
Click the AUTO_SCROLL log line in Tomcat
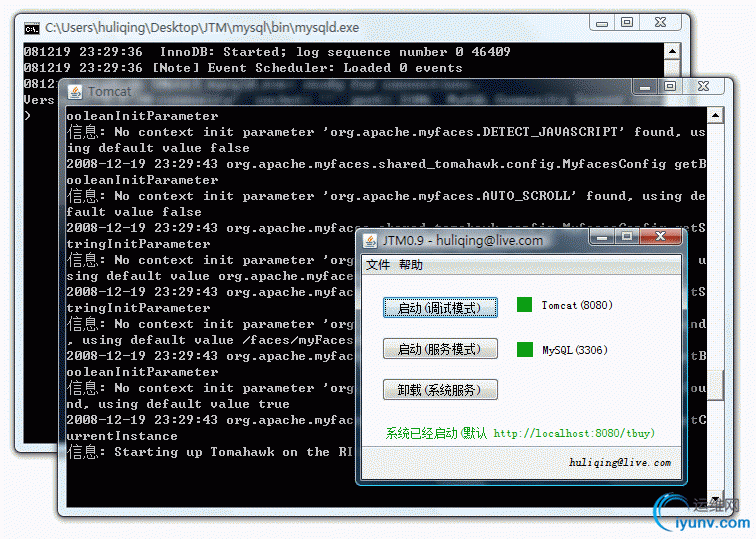pos(386,196)
